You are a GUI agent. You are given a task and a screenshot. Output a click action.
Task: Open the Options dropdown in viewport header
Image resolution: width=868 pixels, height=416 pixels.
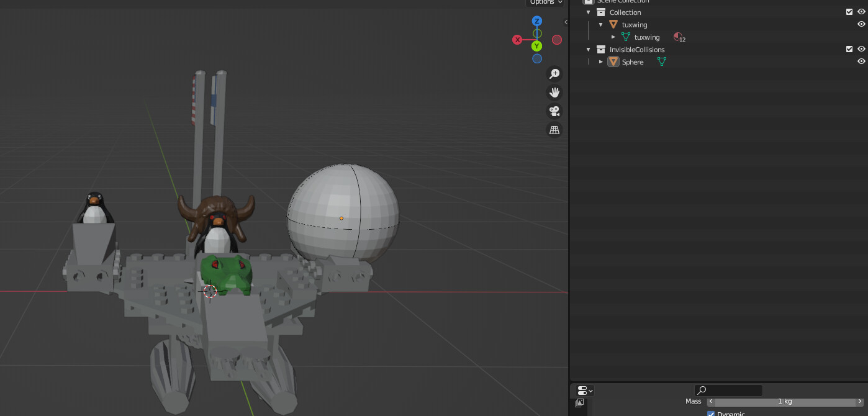pyautogui.click(x=545, y=2)
